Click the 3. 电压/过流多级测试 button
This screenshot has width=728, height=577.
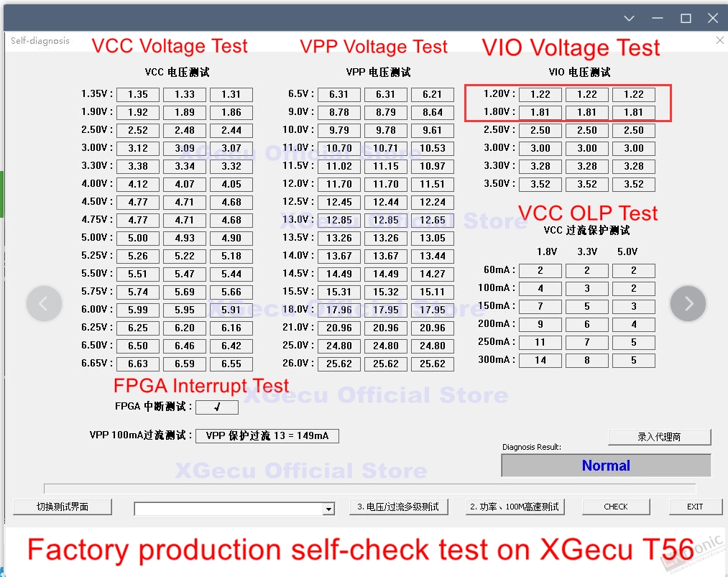click(398, 507)
